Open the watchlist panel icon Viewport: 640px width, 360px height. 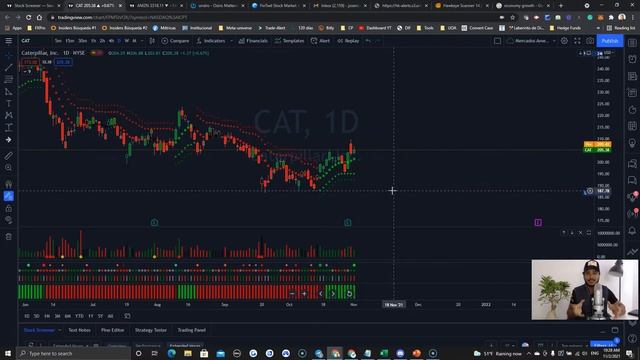632,42
